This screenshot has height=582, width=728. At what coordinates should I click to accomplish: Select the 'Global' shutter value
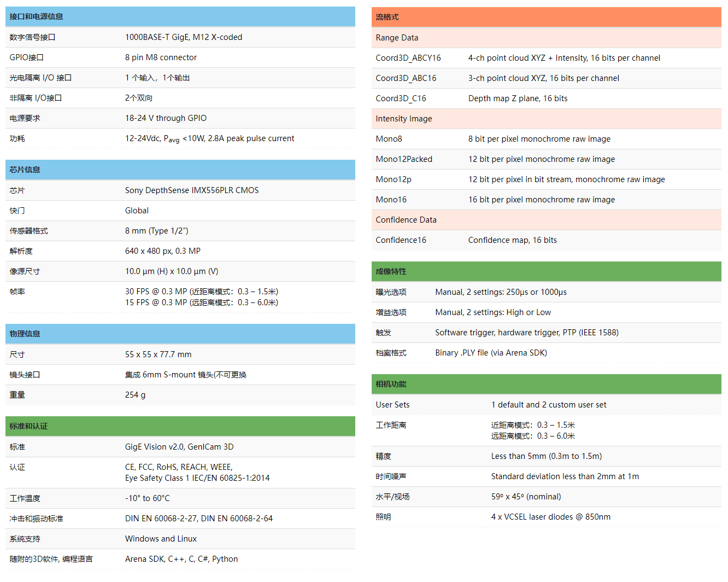click(x=137, y=211)
